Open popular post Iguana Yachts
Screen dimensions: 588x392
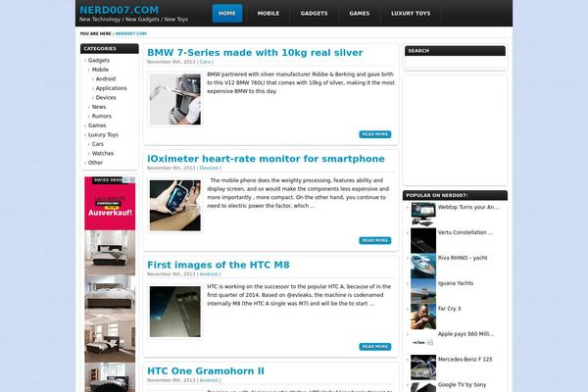(x=456, y=283)
